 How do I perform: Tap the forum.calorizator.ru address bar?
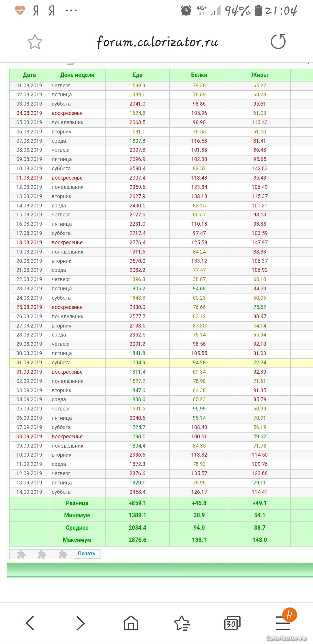(157, 42)
